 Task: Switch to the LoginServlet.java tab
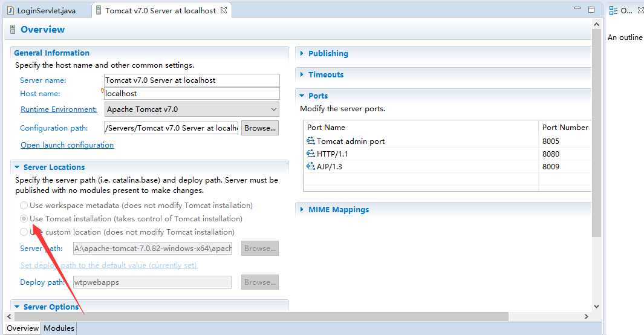click(47, 11)
